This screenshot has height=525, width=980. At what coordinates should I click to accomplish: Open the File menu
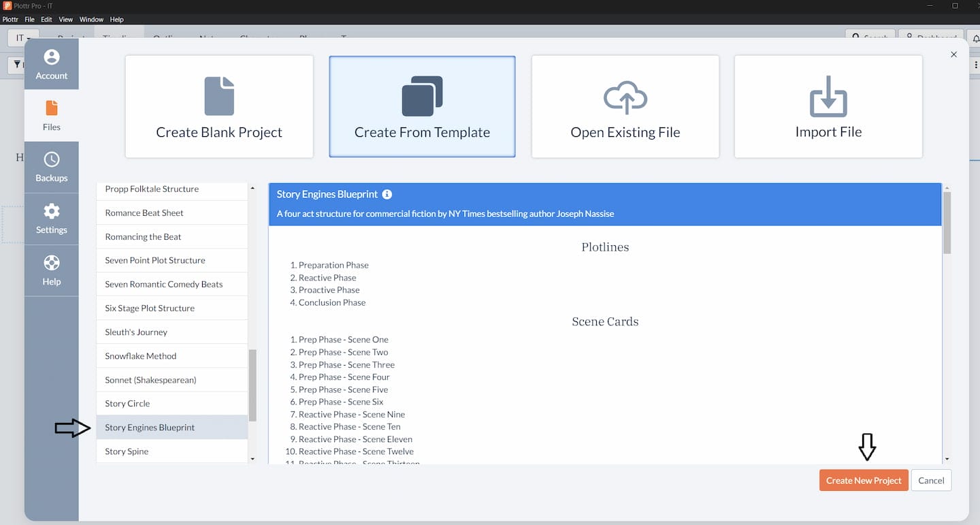tap(29, 19)
